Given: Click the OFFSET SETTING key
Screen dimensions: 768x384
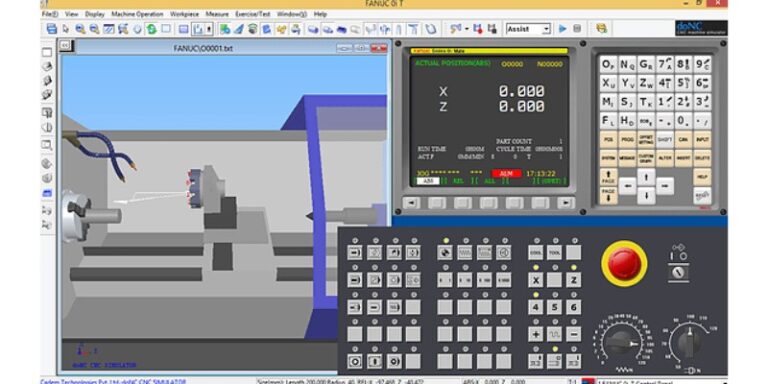Looking at the screenshot, I should [x=646, y=140].
